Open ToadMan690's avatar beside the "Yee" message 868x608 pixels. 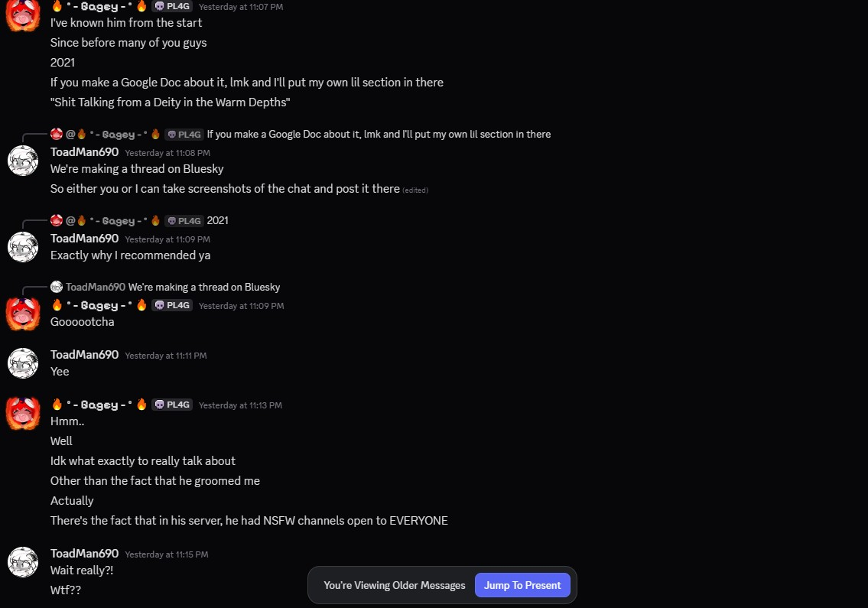click(23, 363)
